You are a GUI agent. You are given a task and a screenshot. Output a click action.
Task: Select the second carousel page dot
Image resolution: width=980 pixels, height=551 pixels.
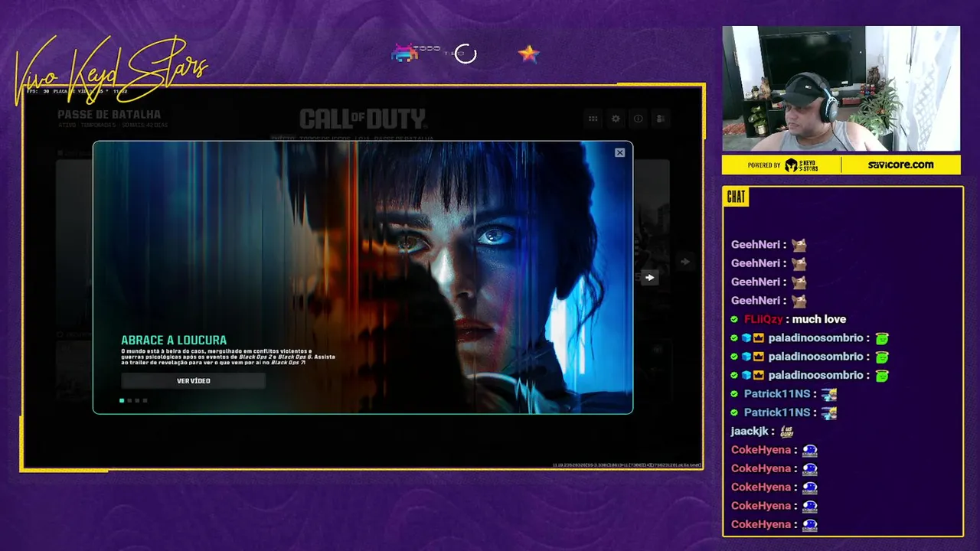pyautogui.click(x=129, y=400)
